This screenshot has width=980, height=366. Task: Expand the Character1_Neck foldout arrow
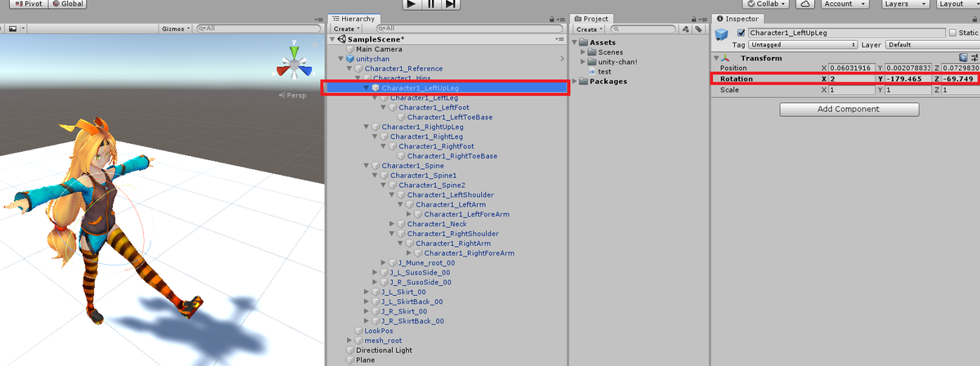pos(393,224)
